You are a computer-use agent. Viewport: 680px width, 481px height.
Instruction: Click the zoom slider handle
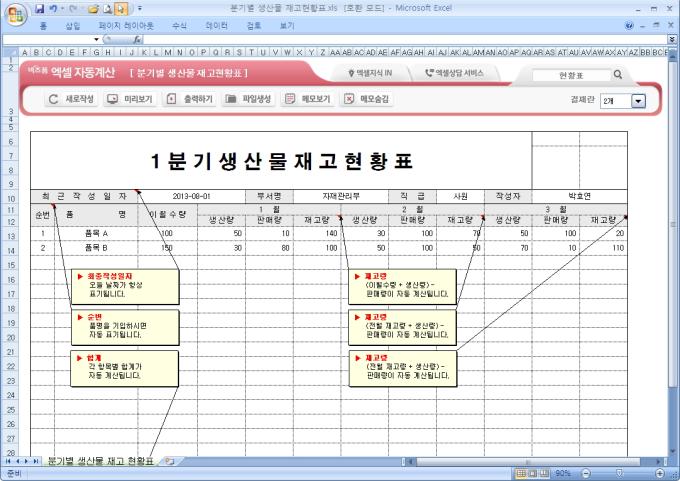[x=620, y=474]
